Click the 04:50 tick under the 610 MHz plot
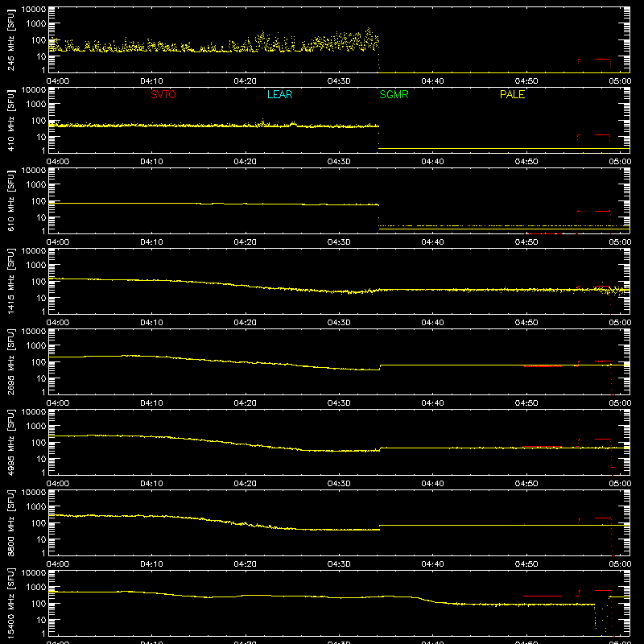The height and width of the screenshot is (644, 644). [x=526, y=242]
